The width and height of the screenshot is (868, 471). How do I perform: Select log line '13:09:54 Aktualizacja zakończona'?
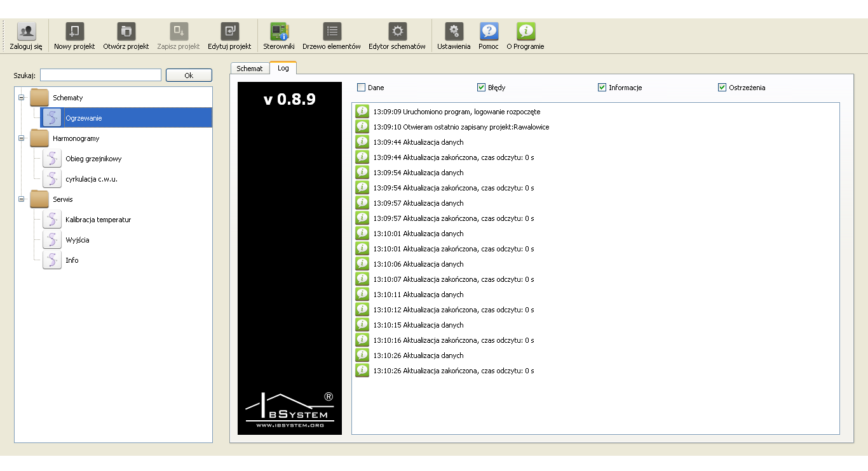point(453,188)
